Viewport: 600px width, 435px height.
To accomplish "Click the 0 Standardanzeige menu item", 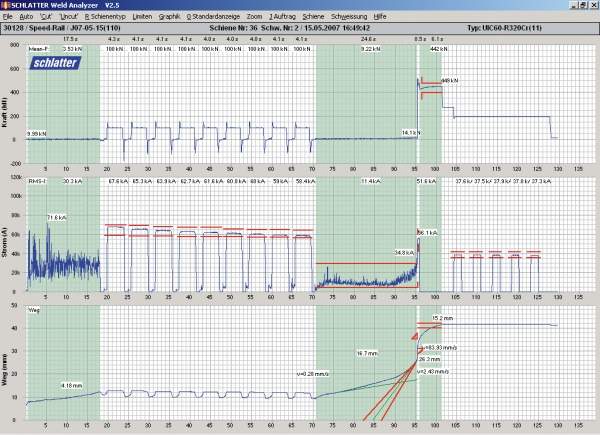I will pyautogui.click(x=214, y=18).
